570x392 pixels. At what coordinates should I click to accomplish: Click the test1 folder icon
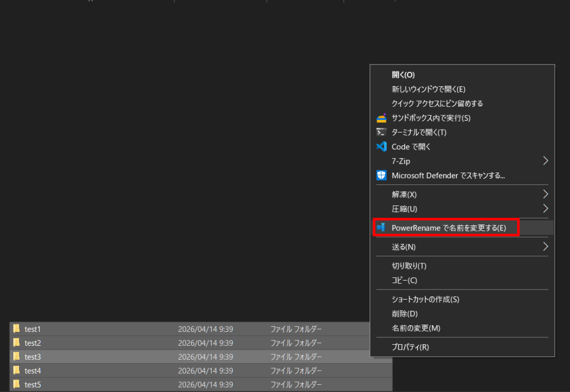[17, 329]
